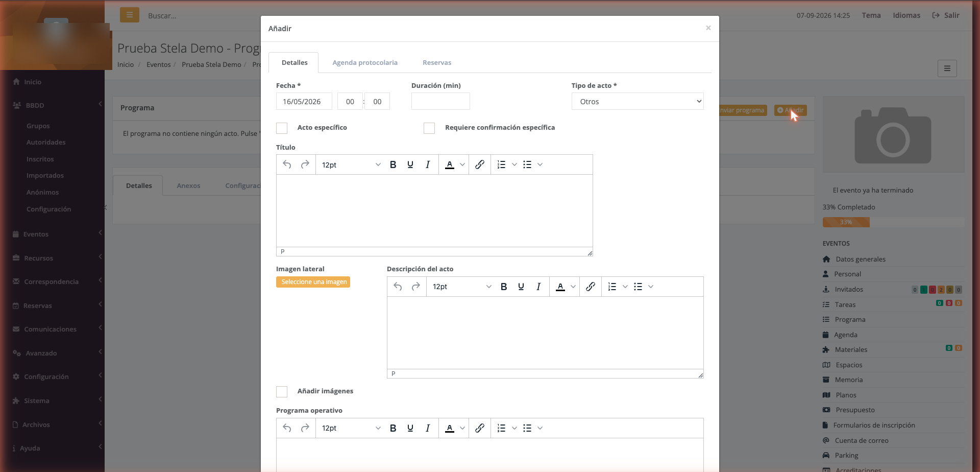Click Italic in Descripción del acto editor

point(538,287)
